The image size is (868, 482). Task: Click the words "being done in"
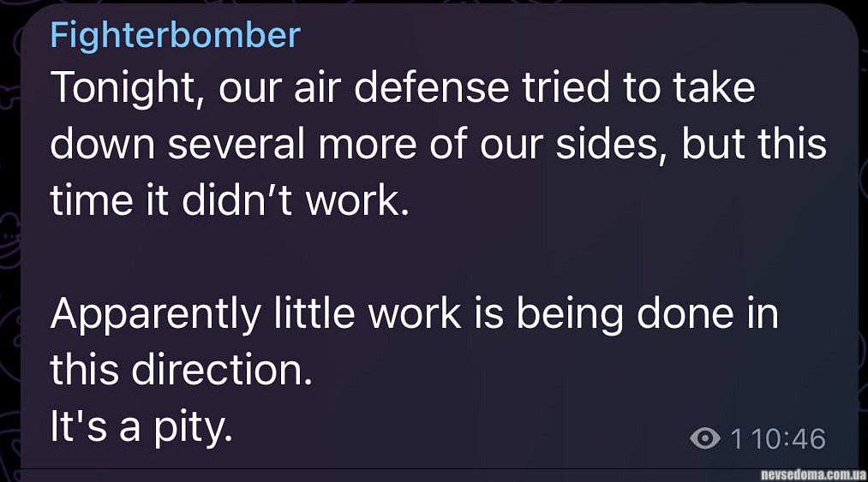(x=647, y=314)
